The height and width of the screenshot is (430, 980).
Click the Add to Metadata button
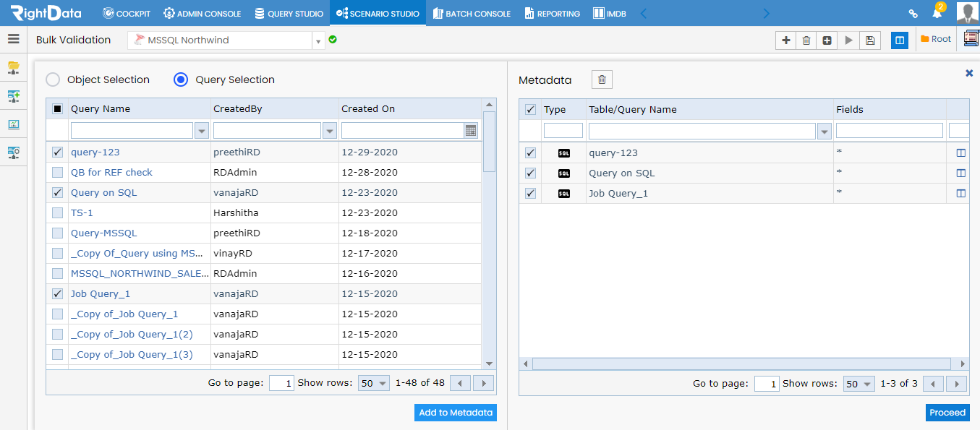(x=456, y=413)
